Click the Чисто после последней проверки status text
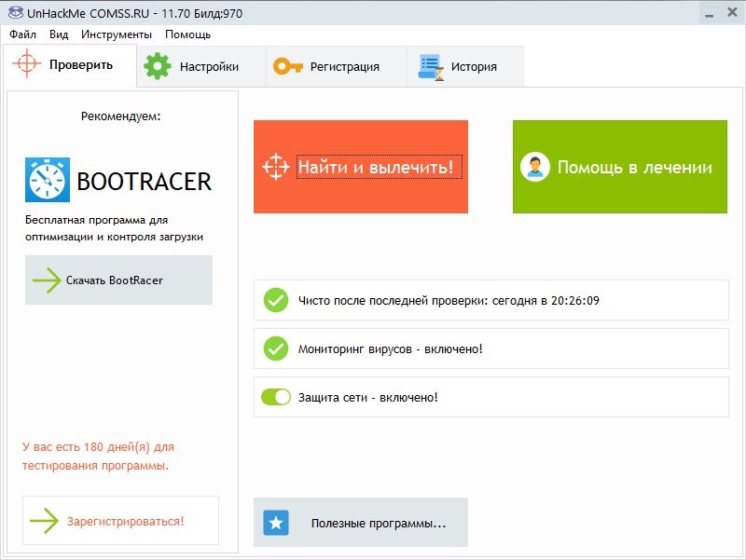The height and width of the screenshot is (560, 746). coord(449,300)
